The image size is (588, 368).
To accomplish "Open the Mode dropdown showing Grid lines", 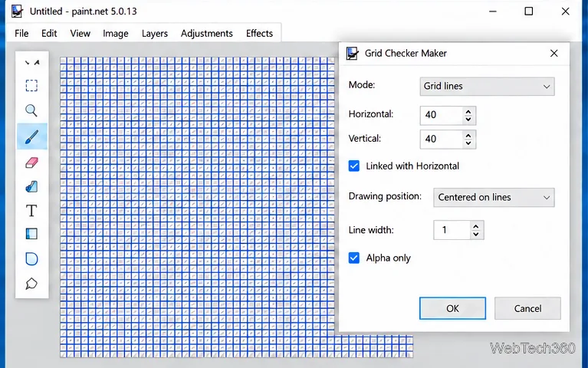I will coord(487,87).
